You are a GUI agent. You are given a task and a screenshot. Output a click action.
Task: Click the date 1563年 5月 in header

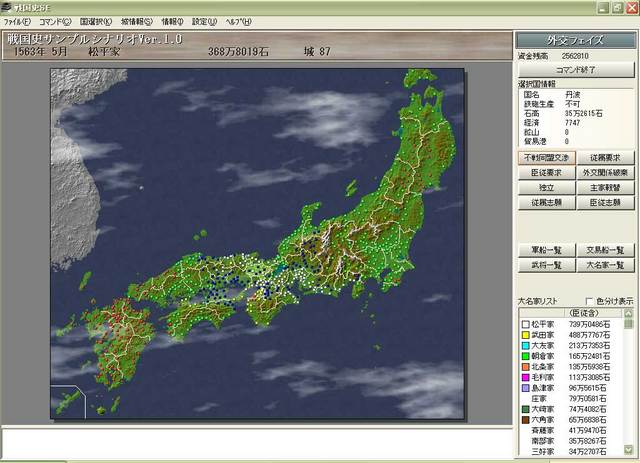[x=40, y=52]
